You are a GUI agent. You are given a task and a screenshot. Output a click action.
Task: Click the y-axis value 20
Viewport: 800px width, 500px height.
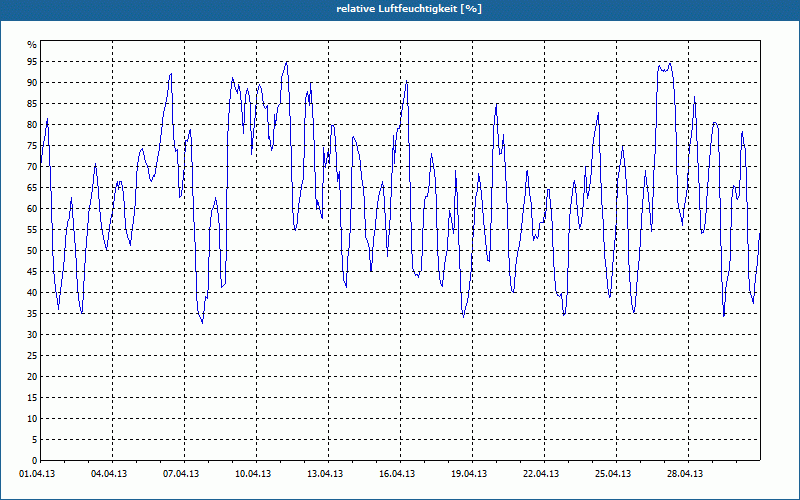pos(32,377)
